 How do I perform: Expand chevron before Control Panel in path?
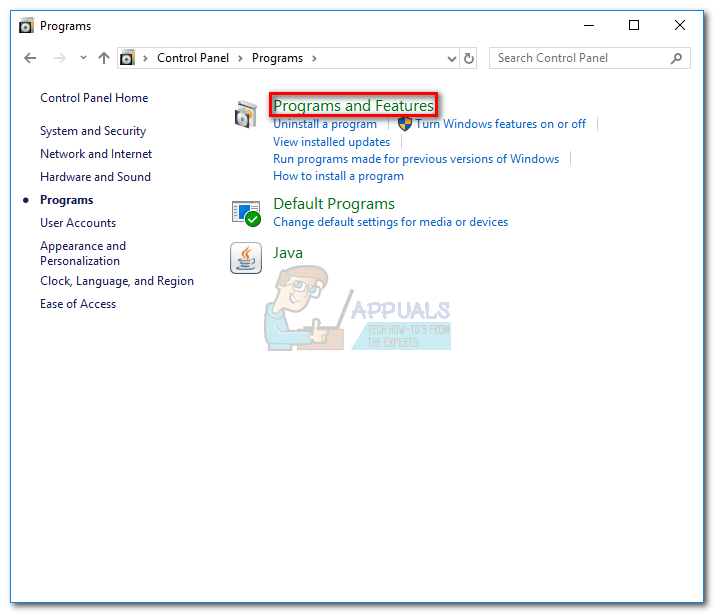pyautogui.click(x=145, y=58)
